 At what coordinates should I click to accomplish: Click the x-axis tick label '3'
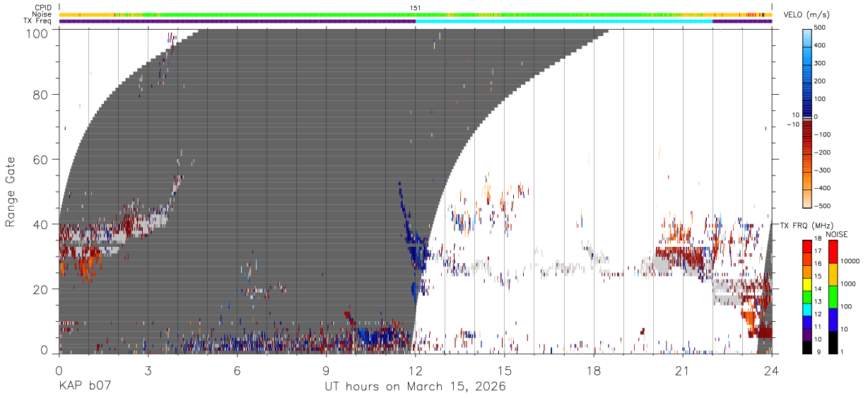tap(148, 371)
